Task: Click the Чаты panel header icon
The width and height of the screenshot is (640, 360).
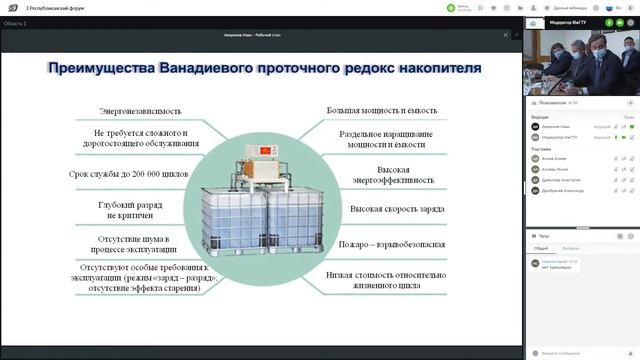Action: [x=533, y=236]
